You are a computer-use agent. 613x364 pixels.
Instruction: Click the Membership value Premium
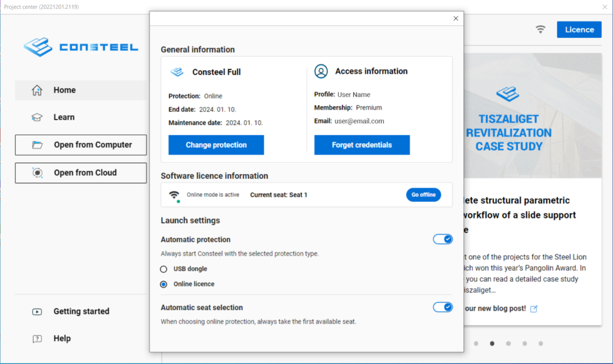tap(369, 108)
